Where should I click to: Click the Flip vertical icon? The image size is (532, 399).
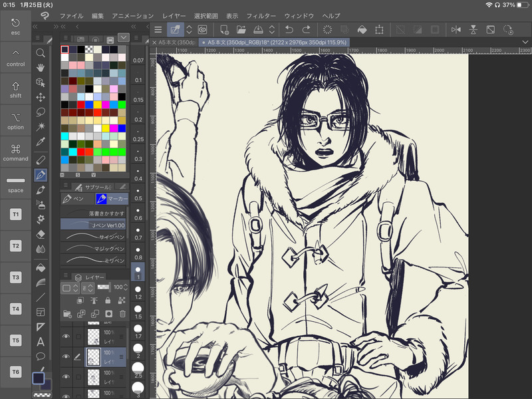pyautogui.click(x=473, y=30)
